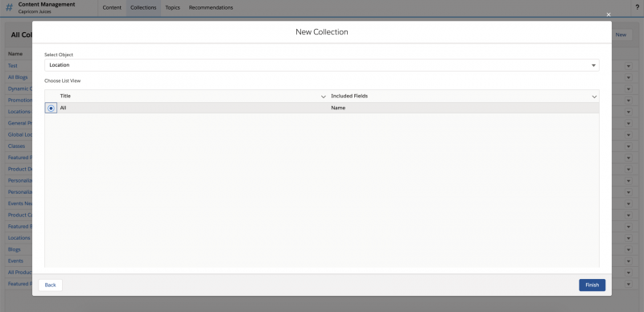Open the All Blogs collection link
The image size is (644, 312).
(18, 77)
